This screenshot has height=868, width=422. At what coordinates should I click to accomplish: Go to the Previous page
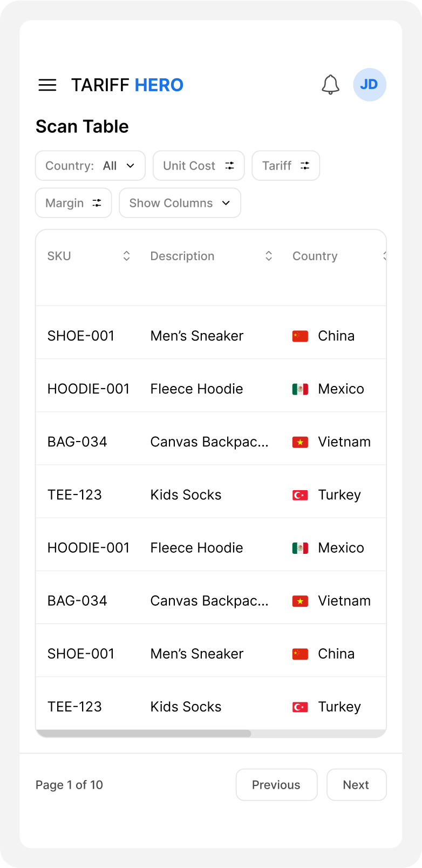276,785
